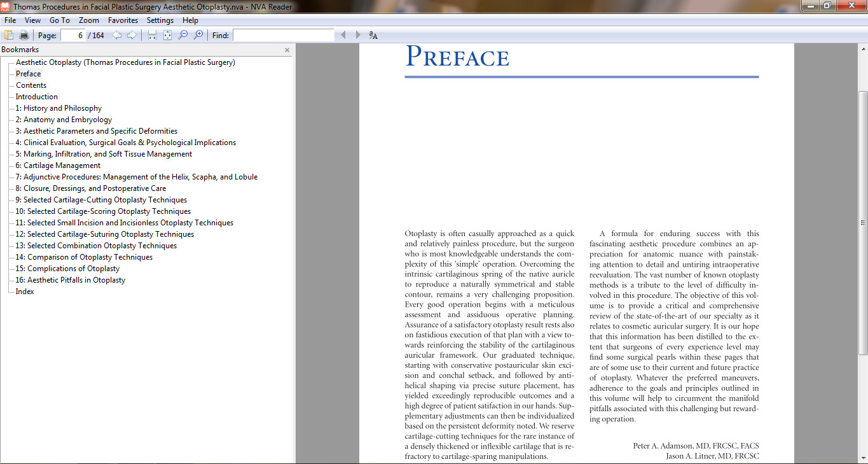Click the vertical scrollbar thumb
Image resolution: width=868 pixels, height=464 pixels.
[863, 223]
